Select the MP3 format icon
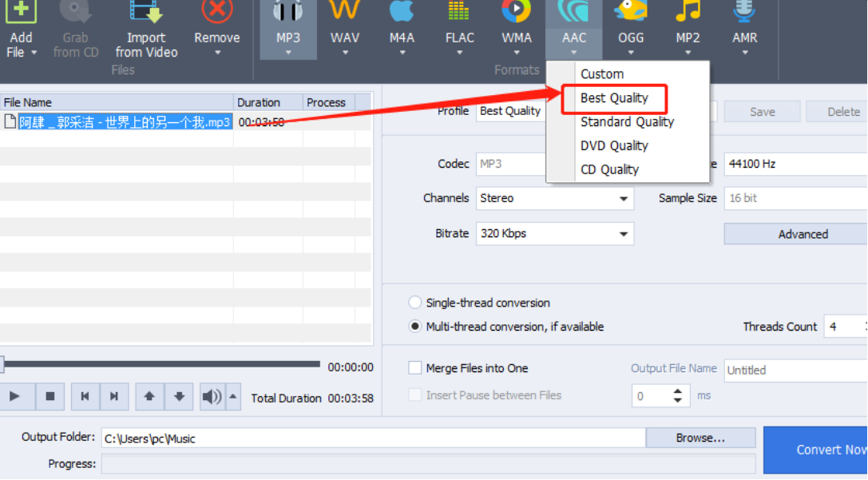868x480 pixels. click(x=287, y=12)
